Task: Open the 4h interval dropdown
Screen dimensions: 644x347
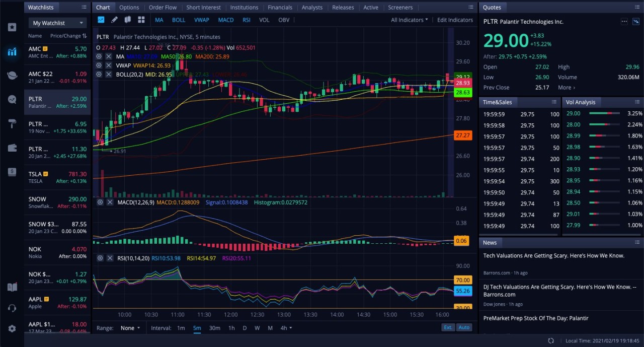Action: click(286, 328)
